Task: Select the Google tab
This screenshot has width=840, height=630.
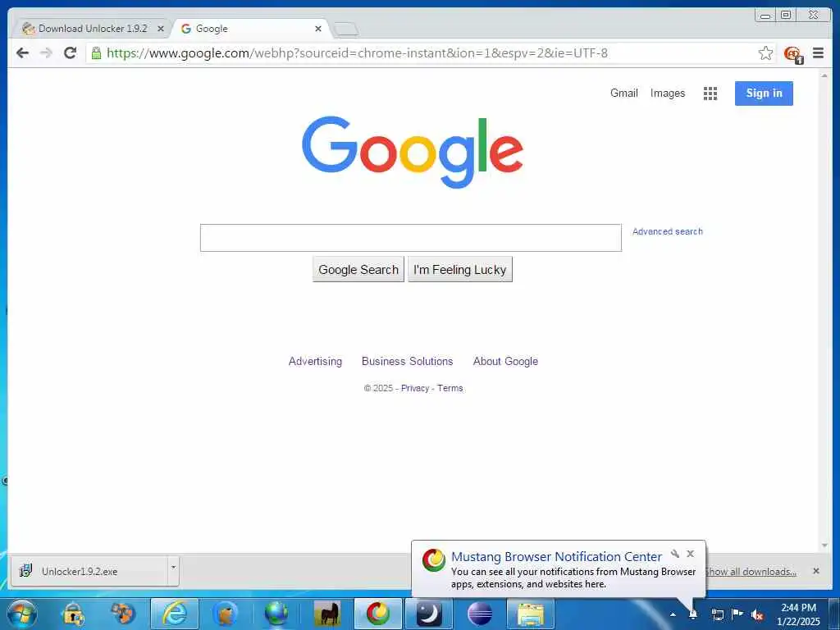Action: tap(249, 29)
